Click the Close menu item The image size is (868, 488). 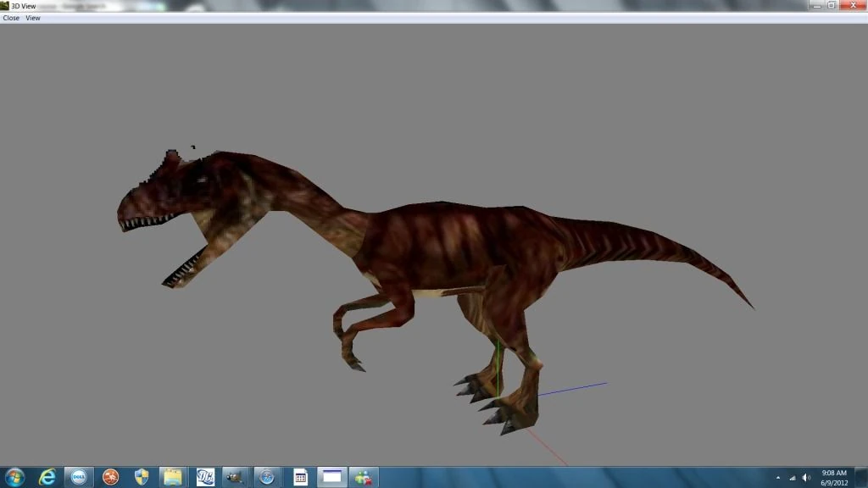pyautogui.click(x=11, y=18)
